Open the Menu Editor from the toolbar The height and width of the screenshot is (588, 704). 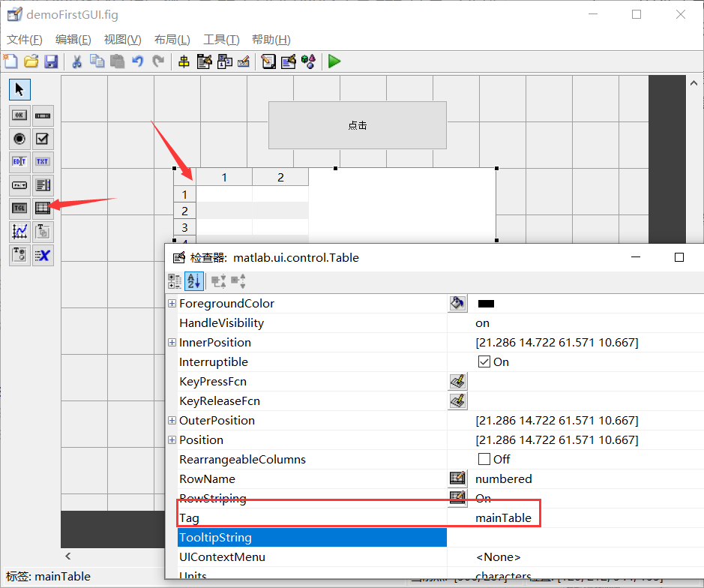pyautogui.click(x=205, y=61)
